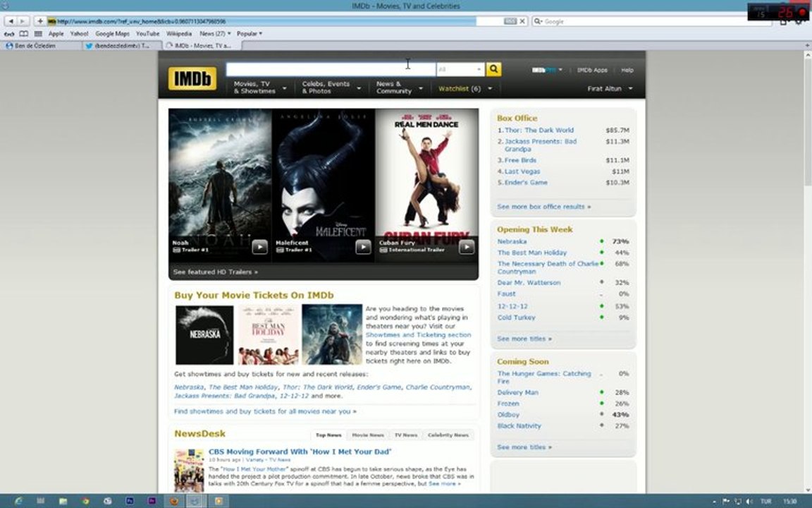Open the Frozen Coming Soon link
Viewport: 812px width, 508px height.
tap(508, 404)
